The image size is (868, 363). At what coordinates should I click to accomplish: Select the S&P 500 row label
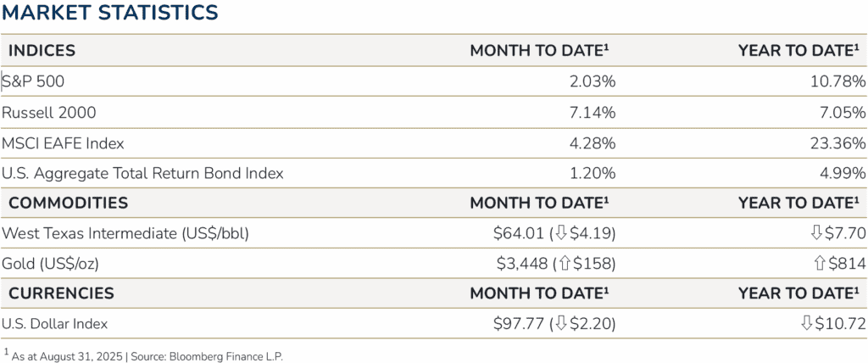(33, 82)
